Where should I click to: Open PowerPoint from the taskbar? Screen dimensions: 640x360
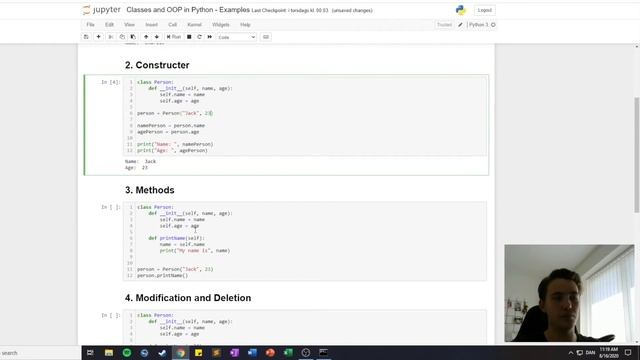coord(270,353)
